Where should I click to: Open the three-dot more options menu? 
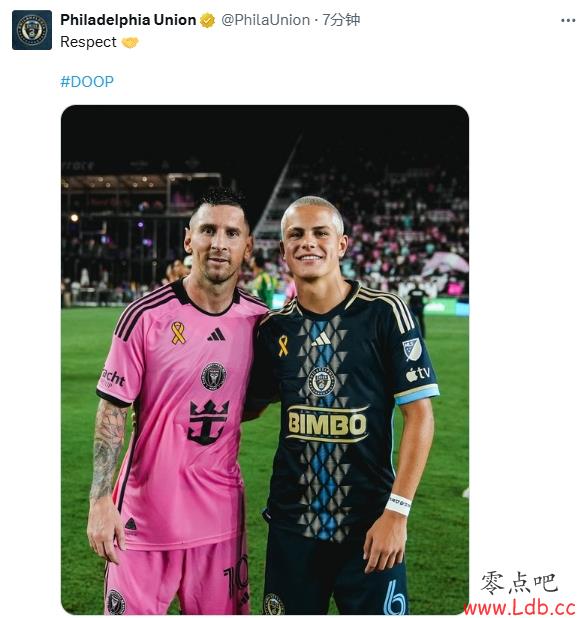(568, 20)
